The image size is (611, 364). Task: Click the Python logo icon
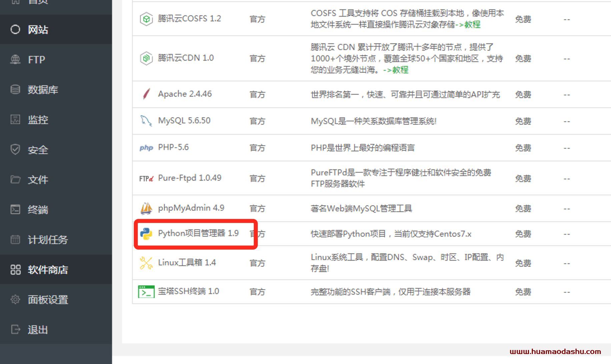(146, 234)
